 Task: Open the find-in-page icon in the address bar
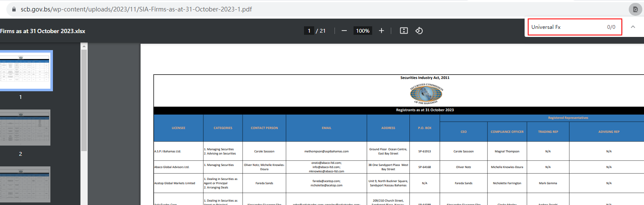[x=635, y=9]
